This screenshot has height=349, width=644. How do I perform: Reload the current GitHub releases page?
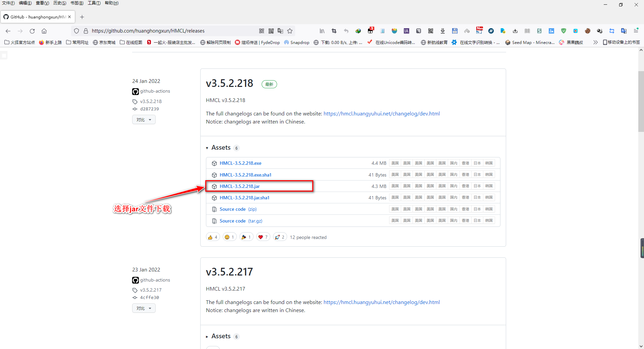point(32,31)
